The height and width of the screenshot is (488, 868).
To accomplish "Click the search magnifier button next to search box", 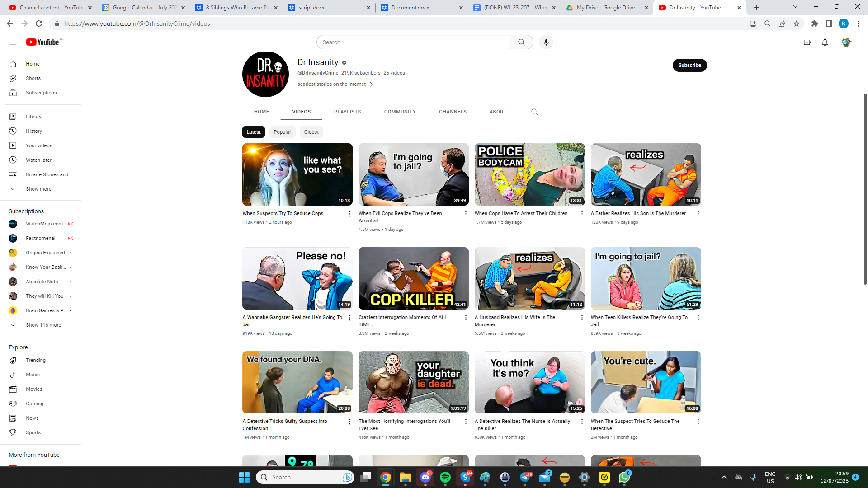I will click(x=522, y=42).
